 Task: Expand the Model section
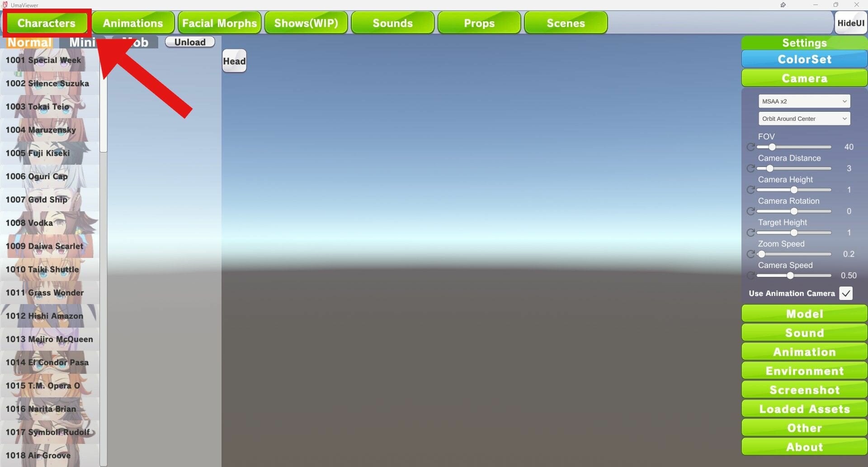pyautogui.click(x=804, y=314)
